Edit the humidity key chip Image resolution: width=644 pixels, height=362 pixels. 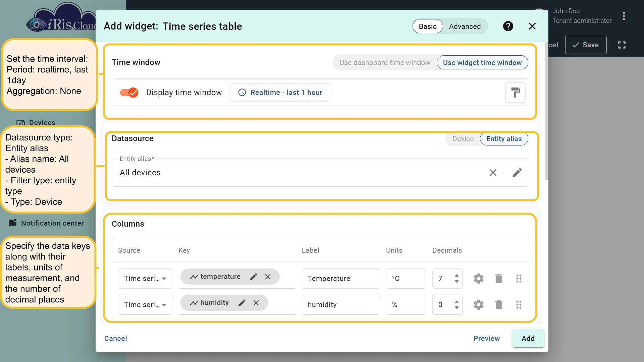242,303
